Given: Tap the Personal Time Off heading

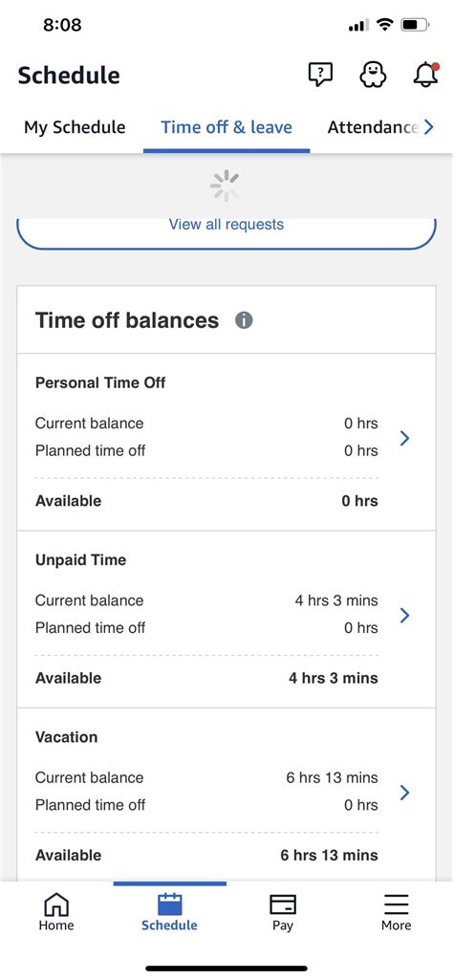Looking at the screenshot, I should click(x=100, y=382).
